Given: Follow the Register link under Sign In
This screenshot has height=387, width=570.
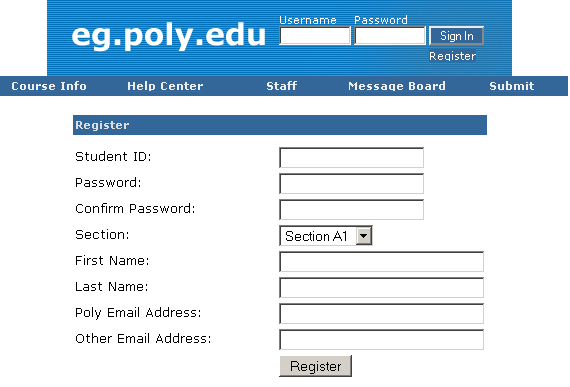Looking at the screenshot, I should (452, 56).
